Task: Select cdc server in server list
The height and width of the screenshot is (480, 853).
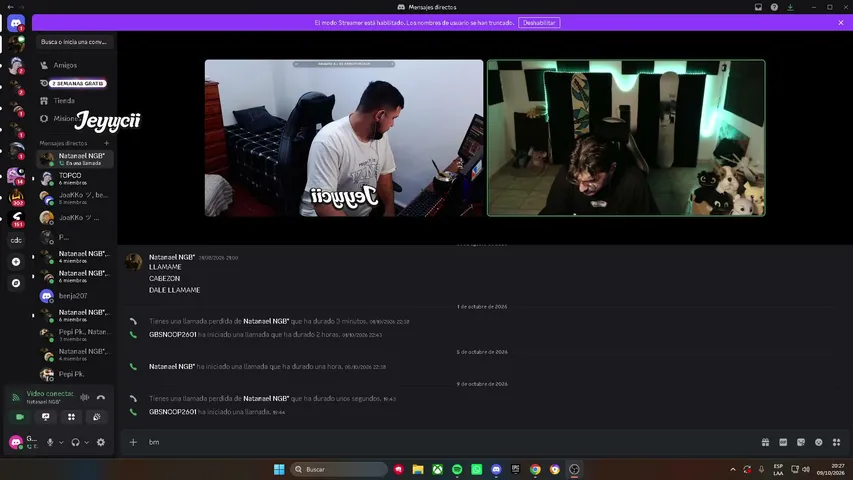Action: (x=16, y=240)
